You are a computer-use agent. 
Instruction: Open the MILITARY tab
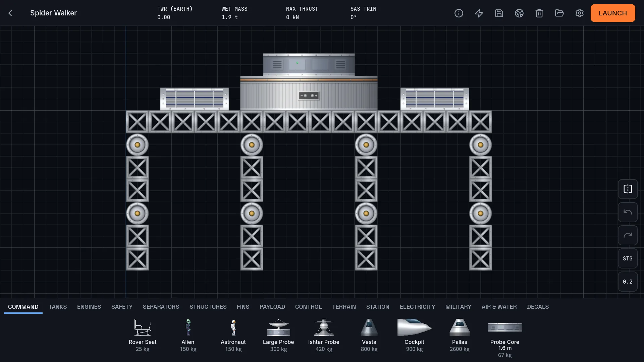pos(458,307)
